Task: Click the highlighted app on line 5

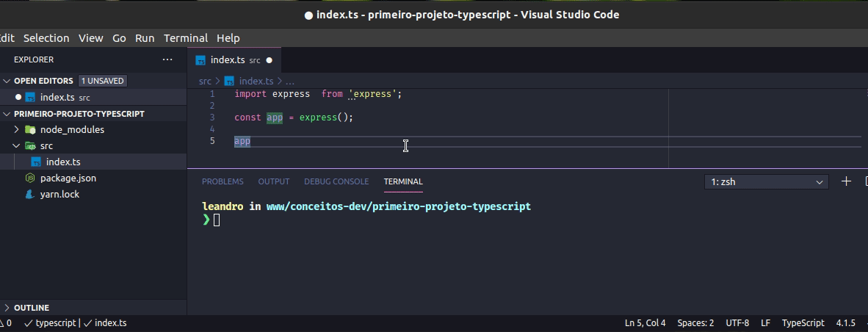Action: (x=242, y=141)
